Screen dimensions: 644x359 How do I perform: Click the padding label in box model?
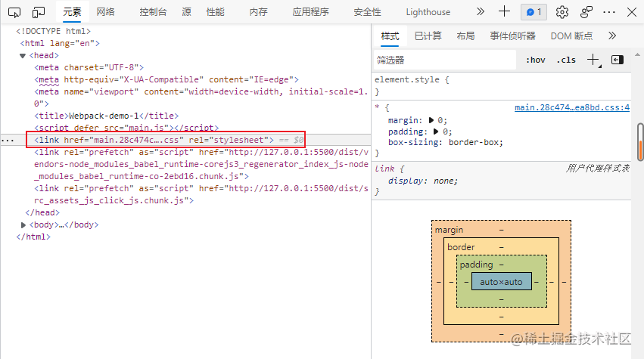click(x=476, y=265)
